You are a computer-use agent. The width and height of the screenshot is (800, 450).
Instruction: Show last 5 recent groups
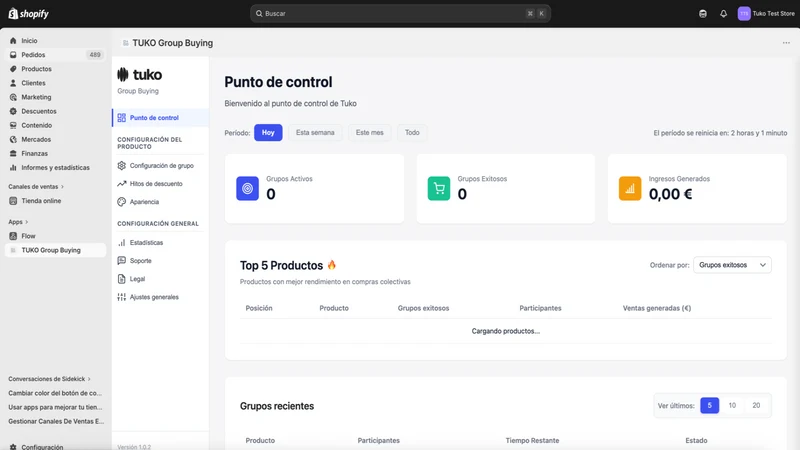point(710,406)
